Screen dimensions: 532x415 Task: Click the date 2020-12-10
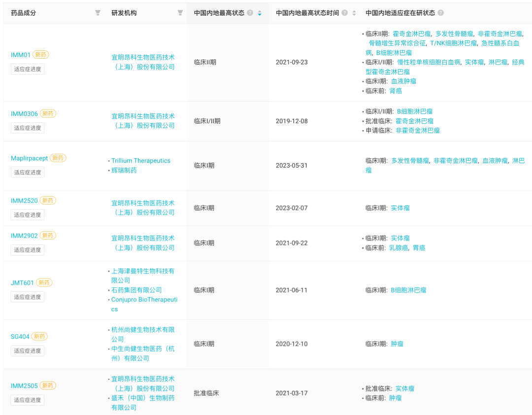[x=292, y=344]
